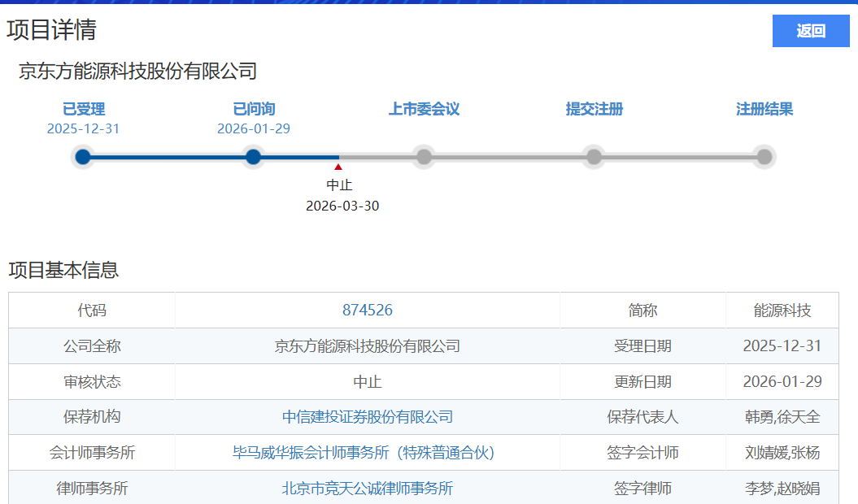Click the 已问询 timeline dot
The image size is (858, 504).
tap(254, 157)
